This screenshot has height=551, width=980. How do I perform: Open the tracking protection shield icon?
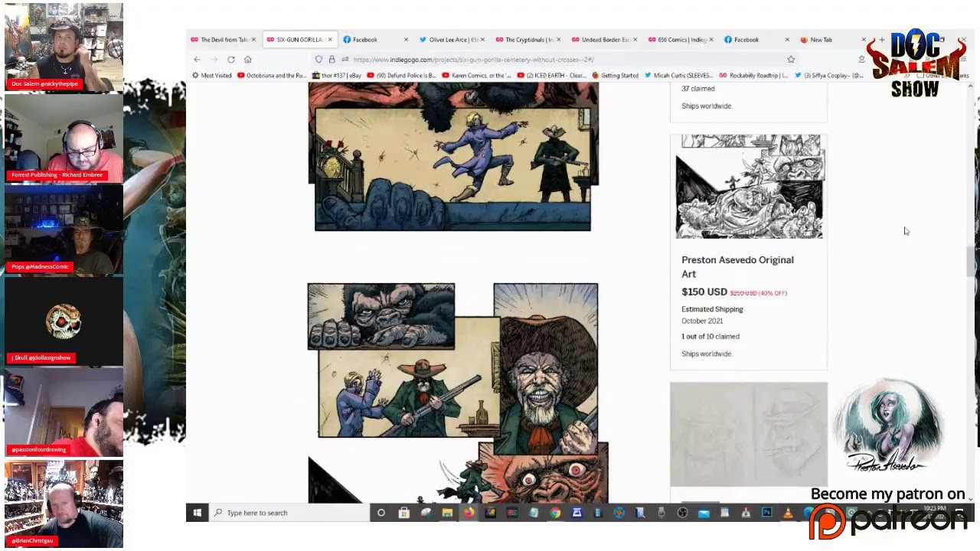pyautogui.click(x=318, y=60)
